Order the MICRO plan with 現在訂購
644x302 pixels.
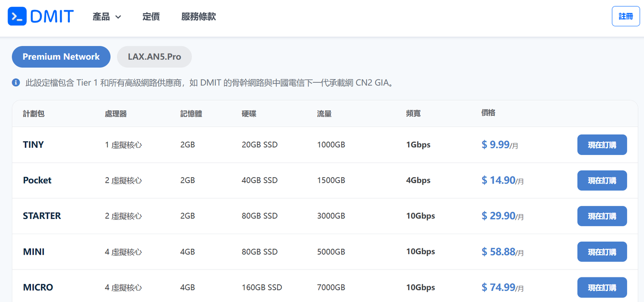pos(602,287)
